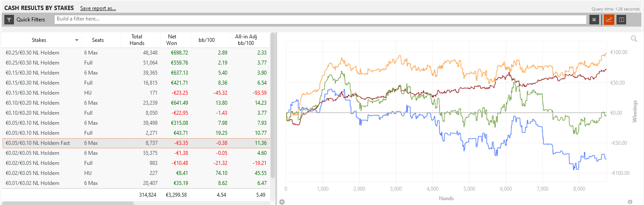Click the Quick Filters funnel icon

click(9, 20)
